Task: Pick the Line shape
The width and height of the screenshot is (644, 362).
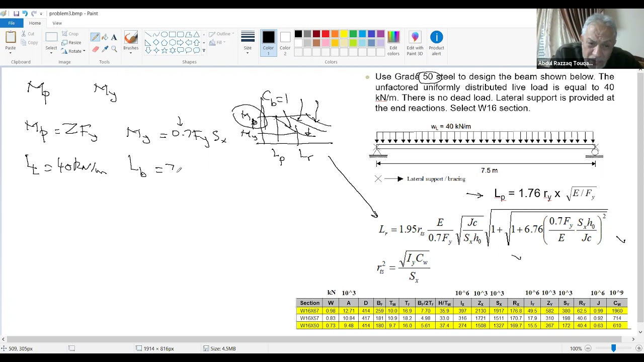Action: click(x=148, y=35)
